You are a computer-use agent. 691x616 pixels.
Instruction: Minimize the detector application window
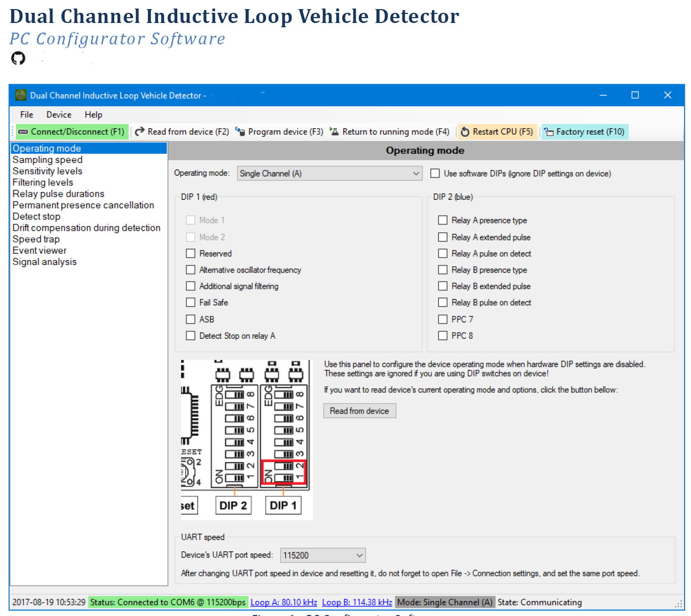click(603, 95)
